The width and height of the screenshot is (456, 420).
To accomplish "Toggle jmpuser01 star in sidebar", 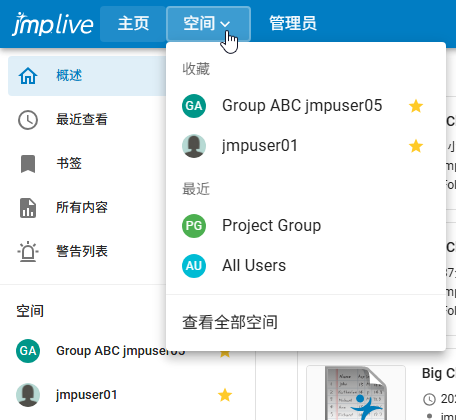I will click(225, 395).
